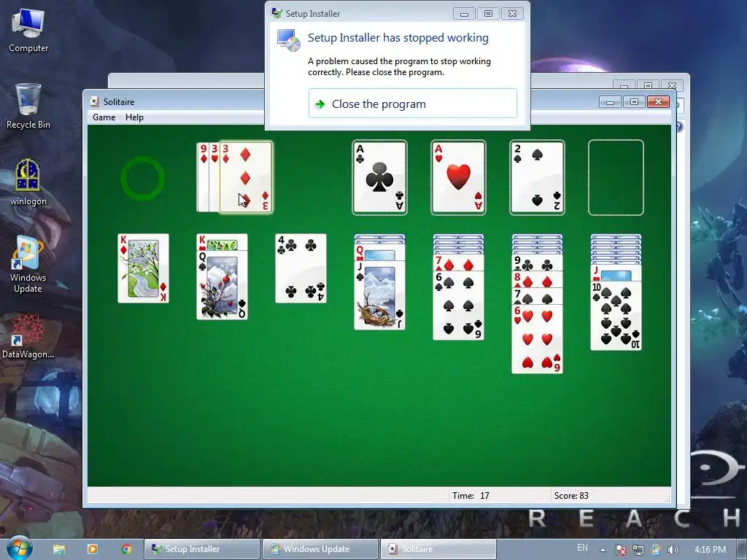Select the 8 of diamonds tableau card
The height and width of the screenshot is (560, 747).
(537, 279)
